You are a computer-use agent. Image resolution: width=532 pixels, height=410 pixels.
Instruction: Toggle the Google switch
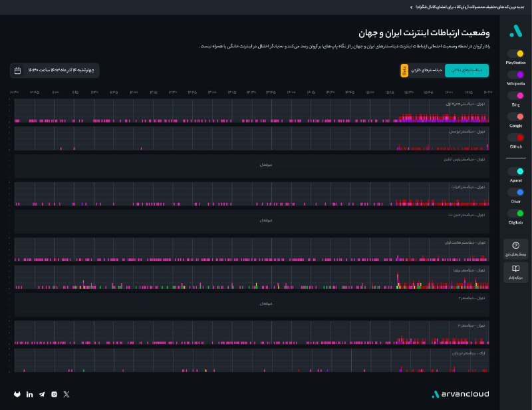pos(516,116)
